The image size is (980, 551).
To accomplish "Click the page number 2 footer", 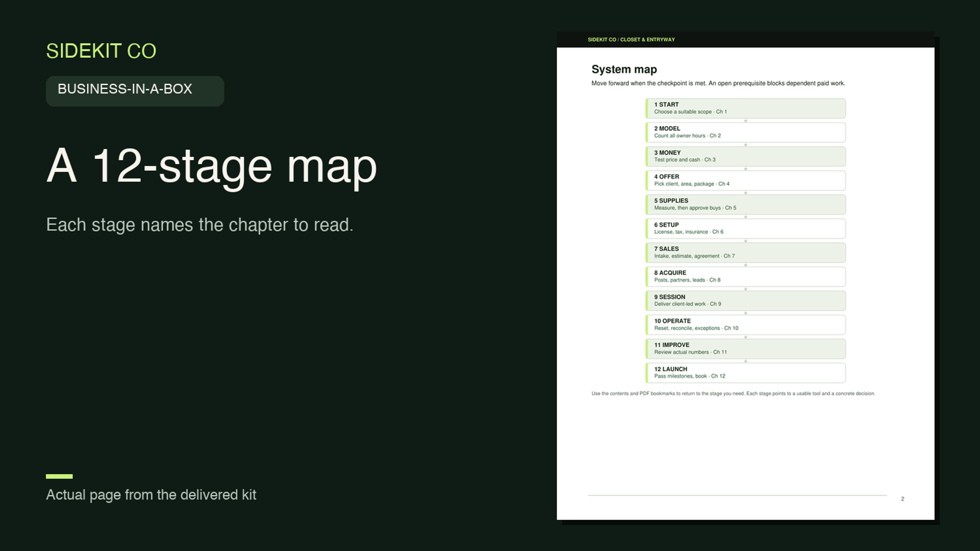I will tap(902, 499).
